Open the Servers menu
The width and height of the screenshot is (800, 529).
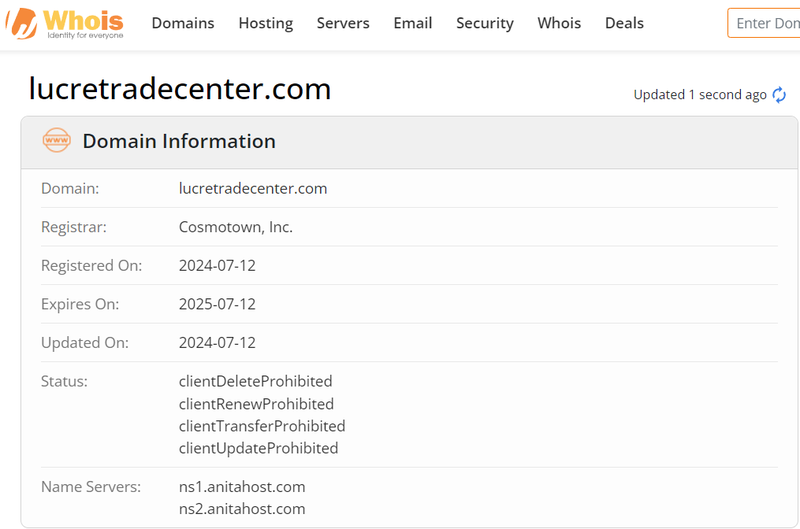343,23
